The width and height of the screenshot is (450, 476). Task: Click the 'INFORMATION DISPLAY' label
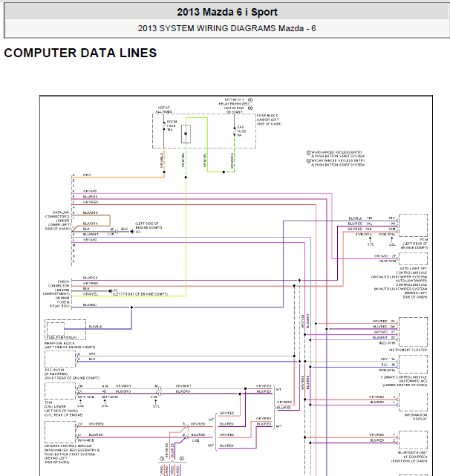(416, 417)
